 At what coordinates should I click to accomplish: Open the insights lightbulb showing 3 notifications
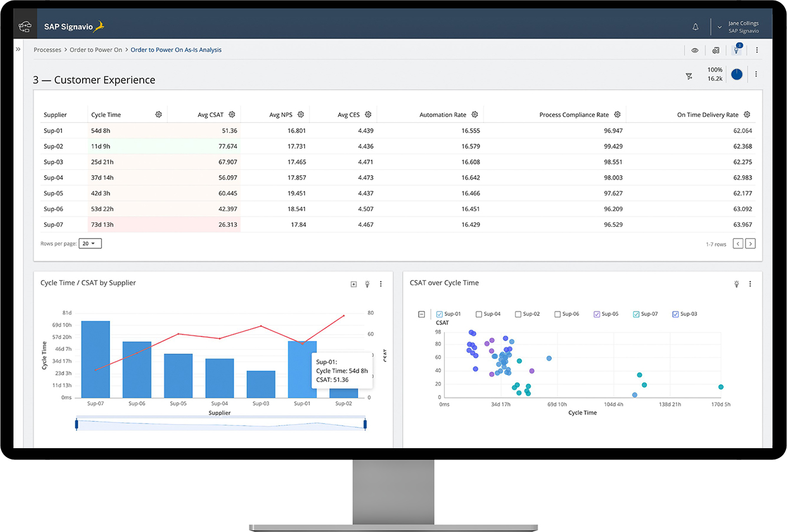(x=736, y=50)
